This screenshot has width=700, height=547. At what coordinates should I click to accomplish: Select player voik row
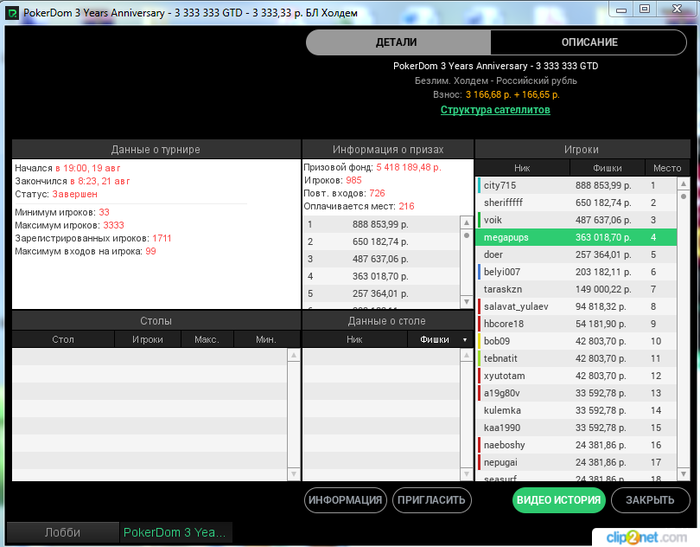click(x=576, y=220)
